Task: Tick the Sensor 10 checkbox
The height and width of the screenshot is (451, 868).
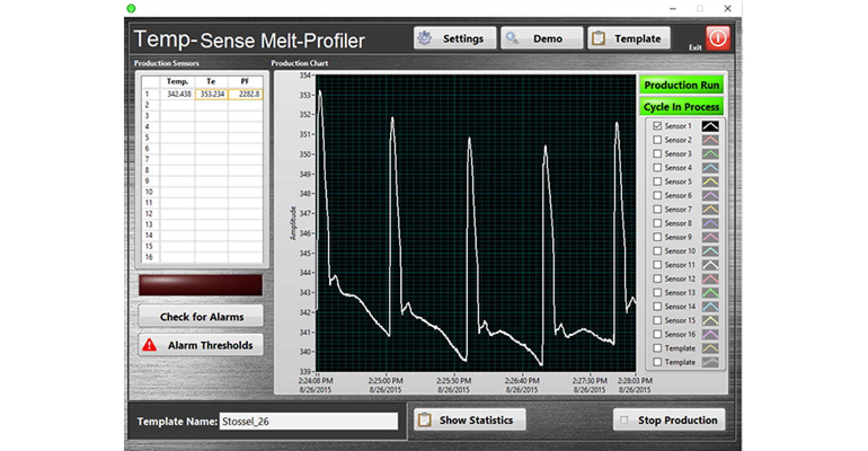Action: click(x=657, y=251)
